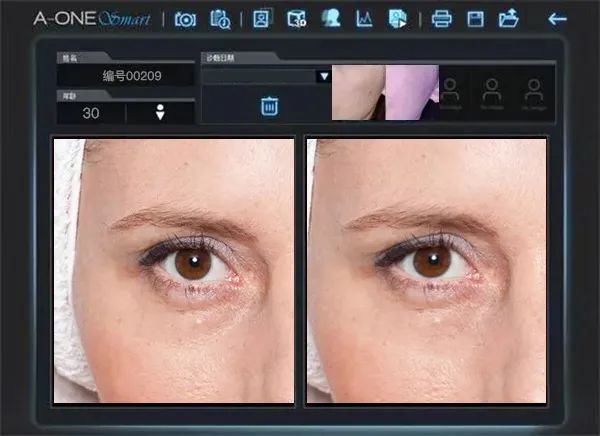Click the printer icon
600x436 pixels.
[441, 18]
